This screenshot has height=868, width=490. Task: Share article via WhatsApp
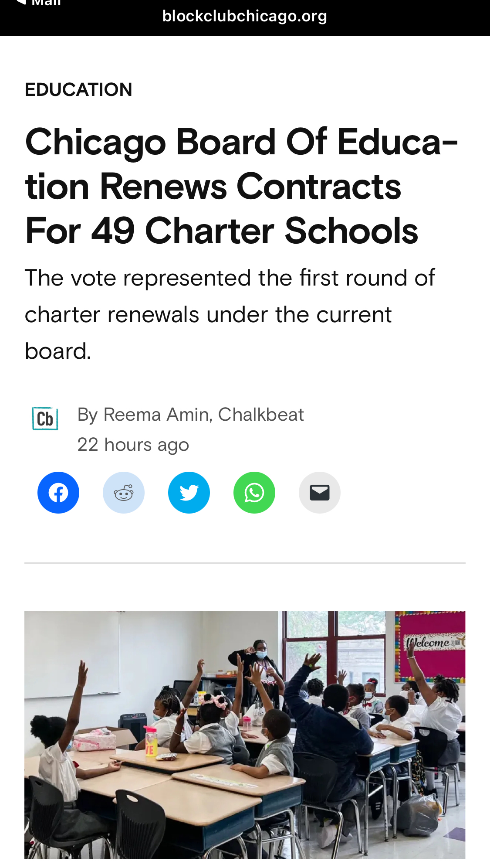pos(254,493)
